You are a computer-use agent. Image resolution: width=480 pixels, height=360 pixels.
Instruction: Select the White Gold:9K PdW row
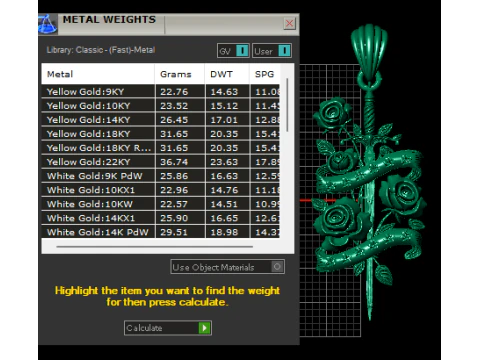coord(161,176)
